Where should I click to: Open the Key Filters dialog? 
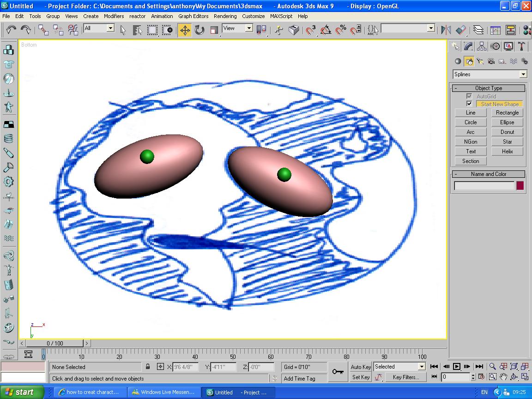tap(406, 377)
